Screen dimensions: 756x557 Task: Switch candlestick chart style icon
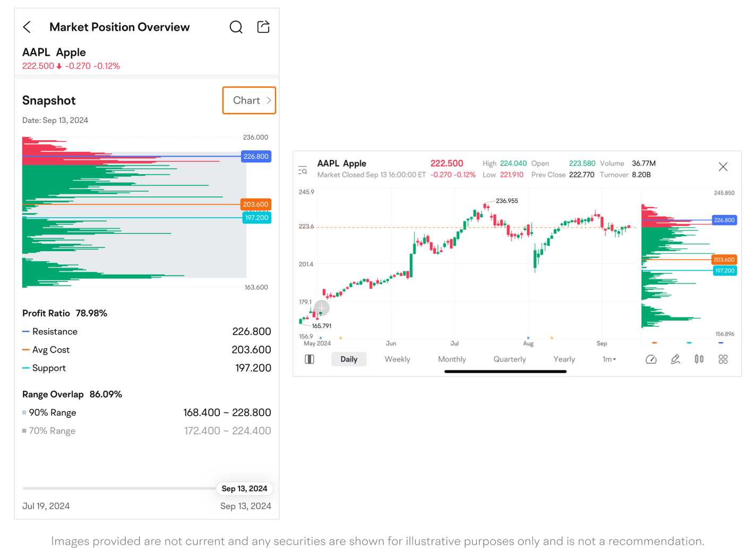tap(699, 359)
